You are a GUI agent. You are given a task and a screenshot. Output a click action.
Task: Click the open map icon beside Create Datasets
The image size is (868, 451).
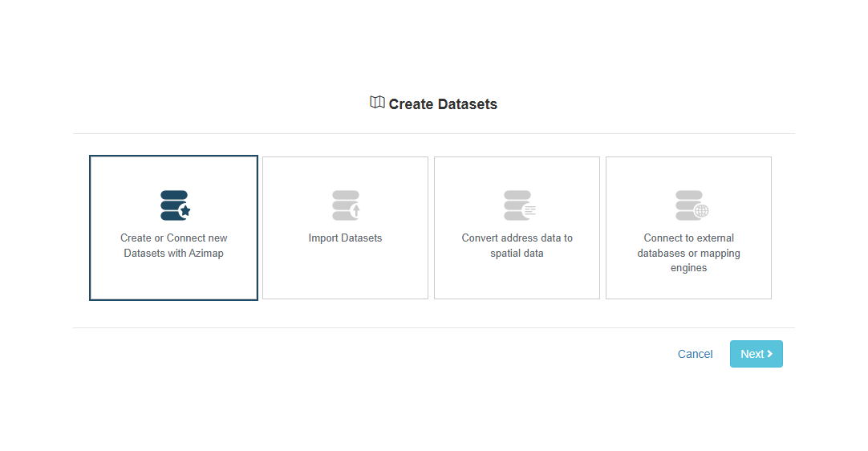pos(378,103)
